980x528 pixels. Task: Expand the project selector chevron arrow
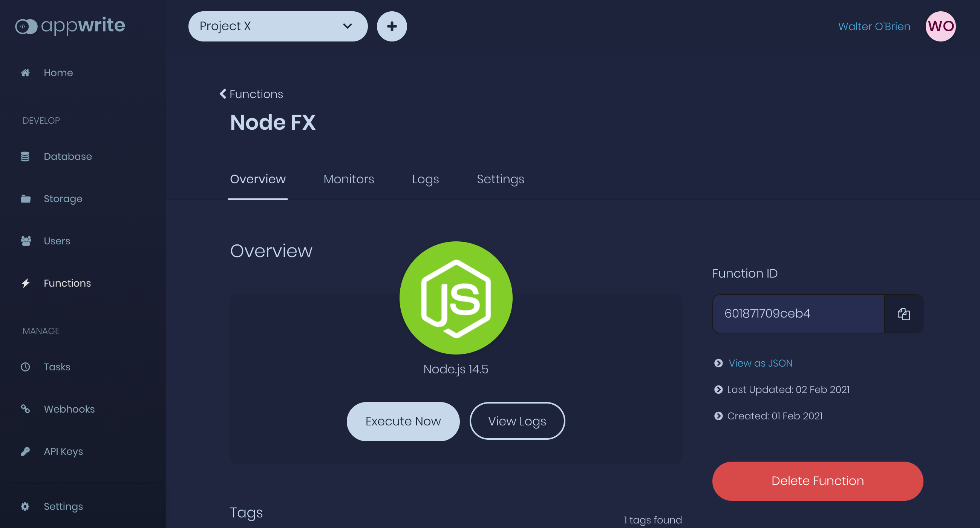click(x=348, y=26)
